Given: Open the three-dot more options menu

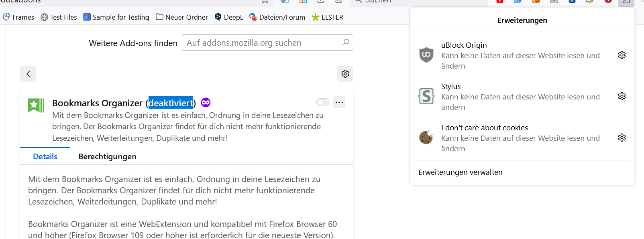Looking at the screenshot, I should [x=339, y=103].
